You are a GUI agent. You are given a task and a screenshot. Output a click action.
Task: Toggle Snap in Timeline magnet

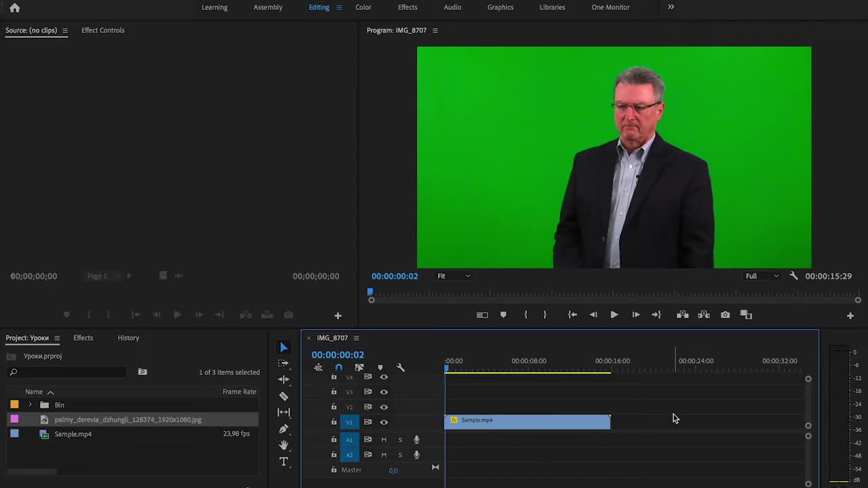click(338, 367)
